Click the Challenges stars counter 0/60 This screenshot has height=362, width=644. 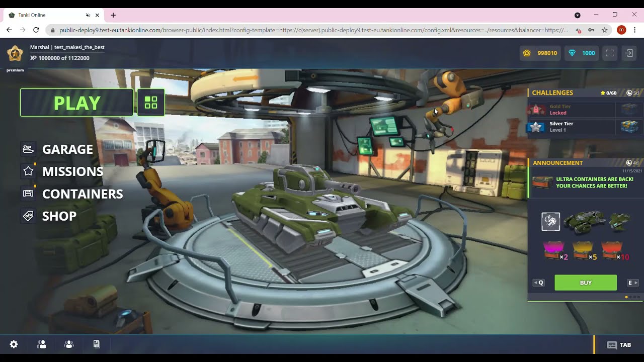click(608, 93)
